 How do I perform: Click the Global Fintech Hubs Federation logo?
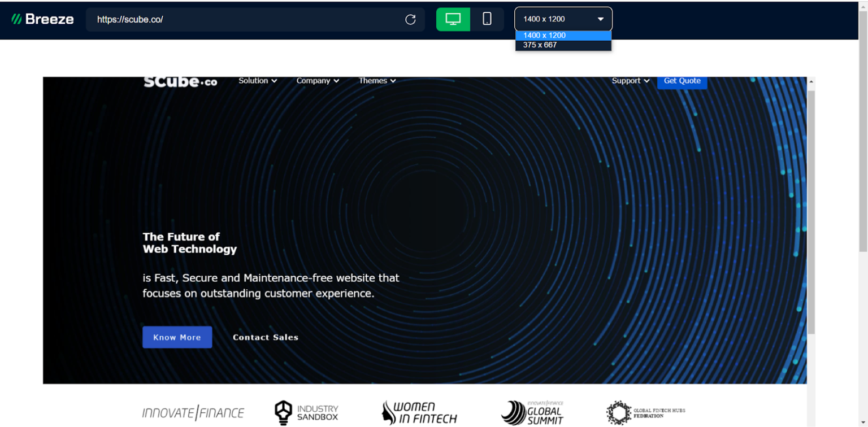[645, 413]
